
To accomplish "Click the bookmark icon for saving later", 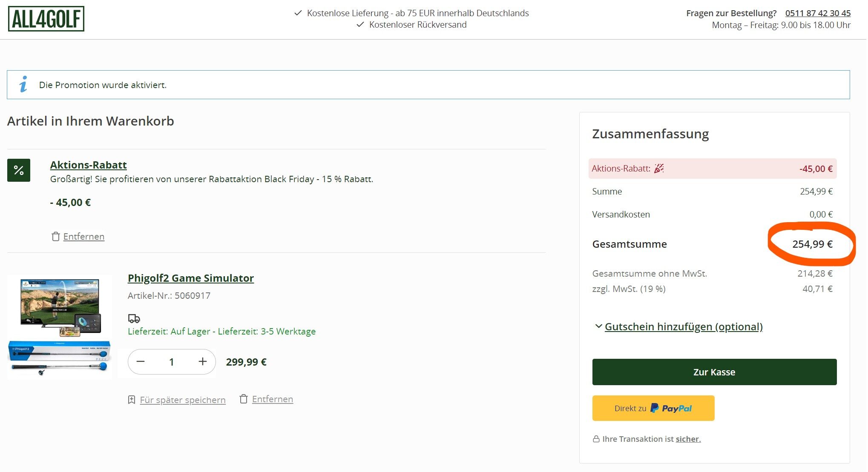I will [x=132, y=400].
